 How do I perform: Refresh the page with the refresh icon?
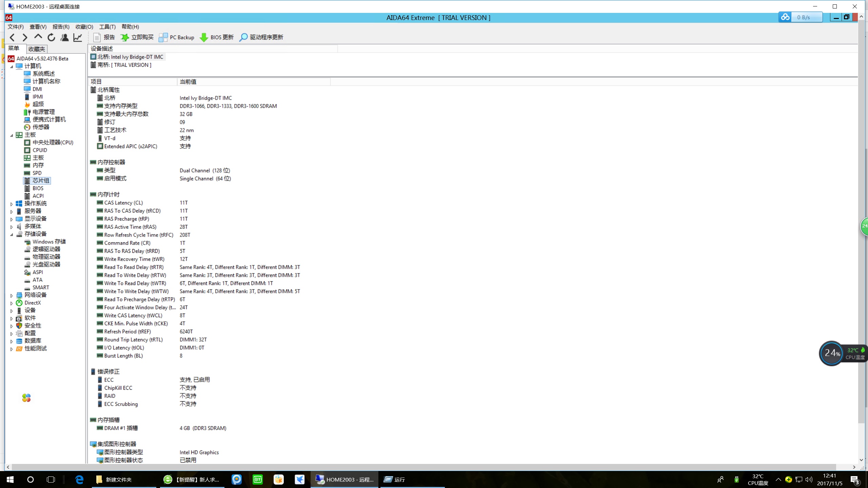click(51, 37)
